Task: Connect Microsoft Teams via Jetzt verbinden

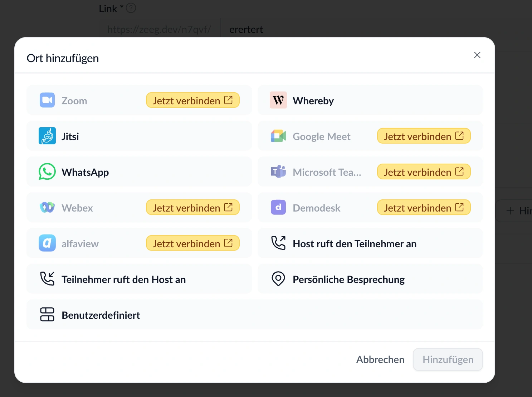Action: point(424,172)
